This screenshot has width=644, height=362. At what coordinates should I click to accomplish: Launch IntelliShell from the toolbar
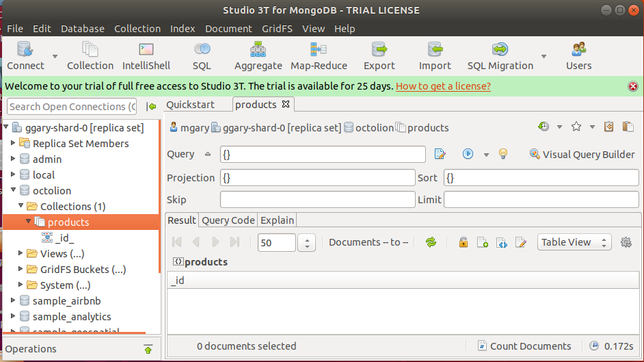coord(146,56)
